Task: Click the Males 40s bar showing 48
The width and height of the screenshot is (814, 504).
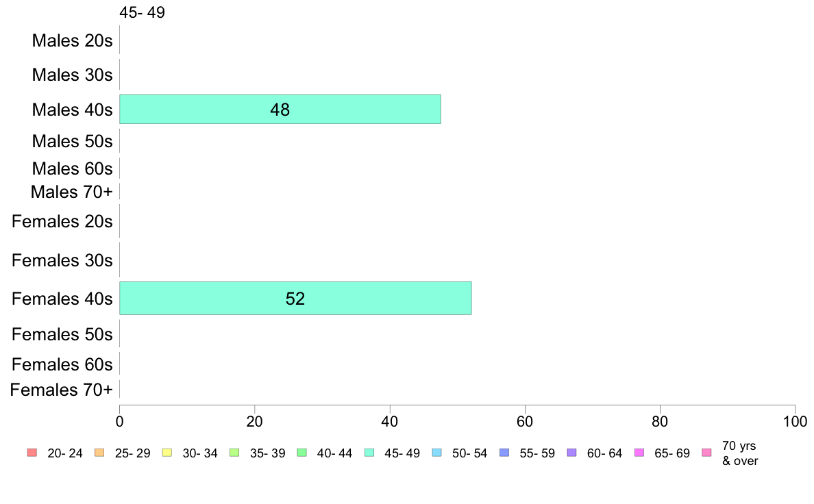Action: coord(280,109)
